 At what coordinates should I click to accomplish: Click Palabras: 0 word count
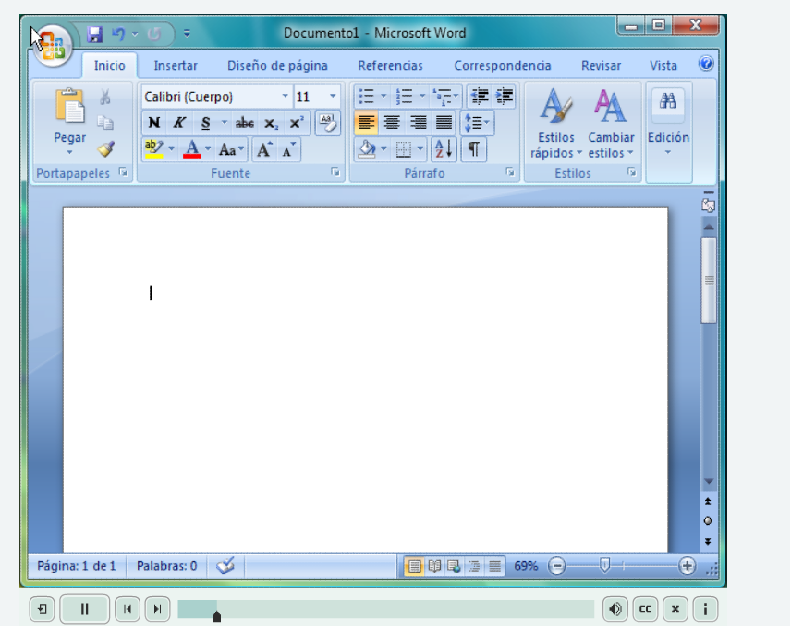pos(167,566)
